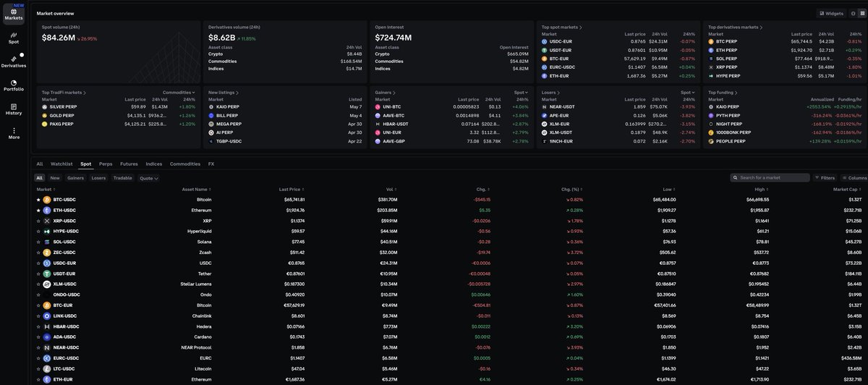Click the KAIO PERP icon in New listings
This screenshot has width=868, height=385.
pyautogui.click(x=211, y=106)
